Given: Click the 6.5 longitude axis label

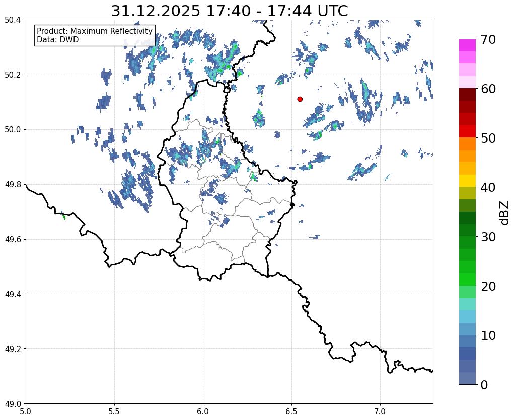Looking at the screenshot, I should tap(291, 411).
